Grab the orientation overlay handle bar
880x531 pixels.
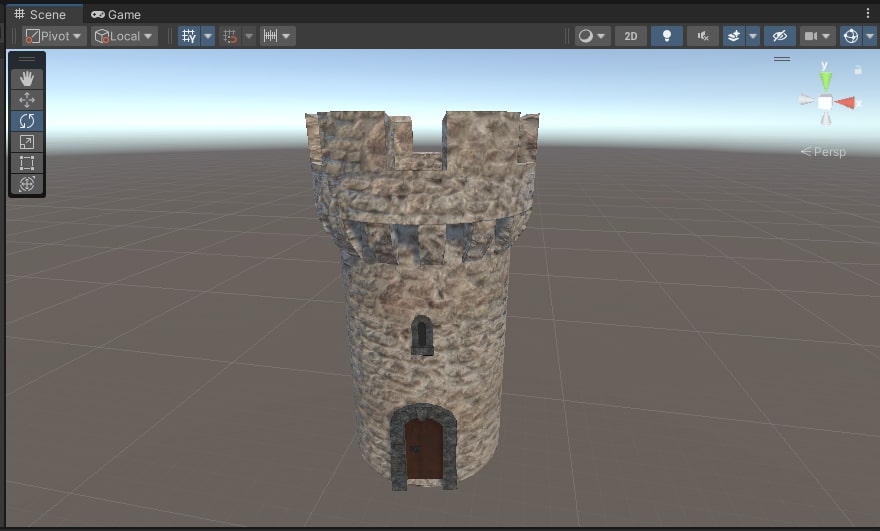coord(782,58)
